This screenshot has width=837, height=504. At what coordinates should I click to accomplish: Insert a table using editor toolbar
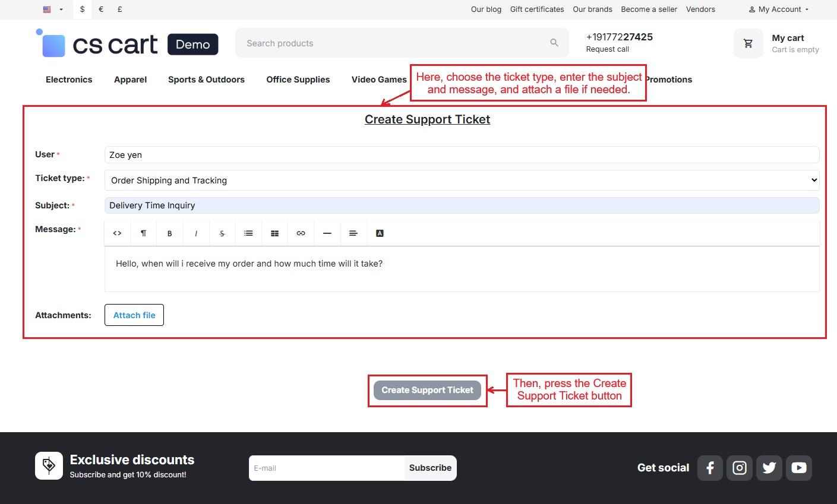[274, 233]
